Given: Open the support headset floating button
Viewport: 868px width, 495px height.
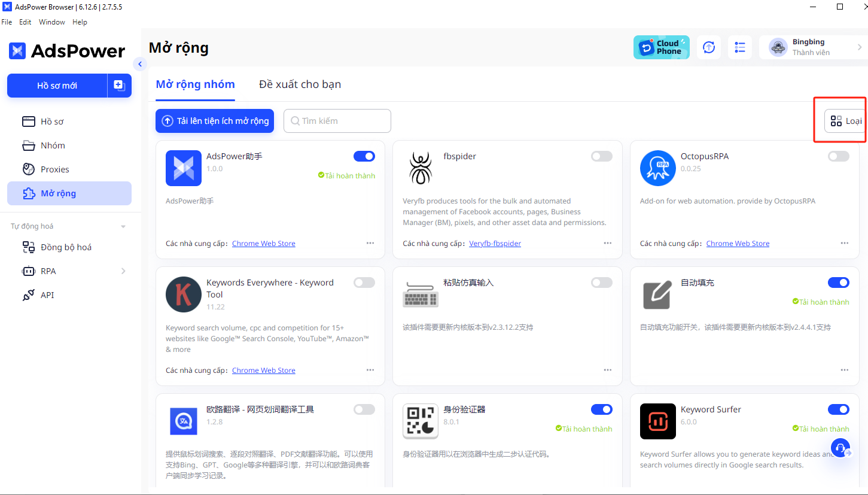Looking at the screenshot, I should click(x=841, y=448).
